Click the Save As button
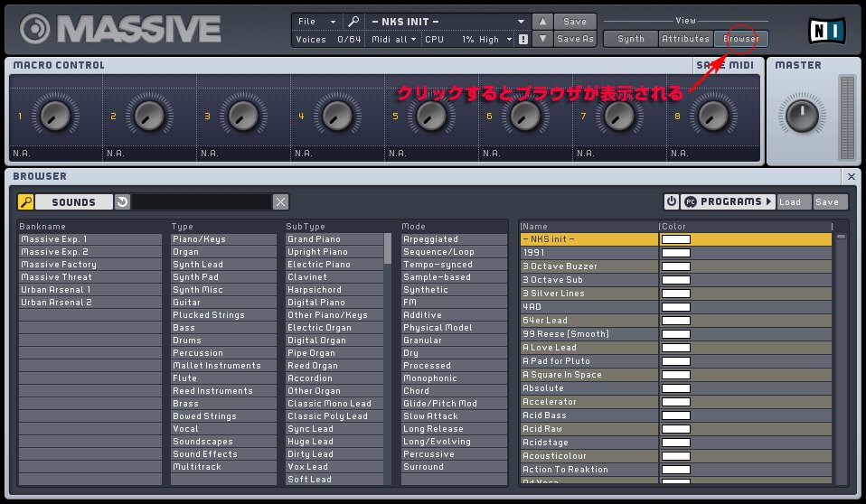866x504 pixels. [575, 39]
